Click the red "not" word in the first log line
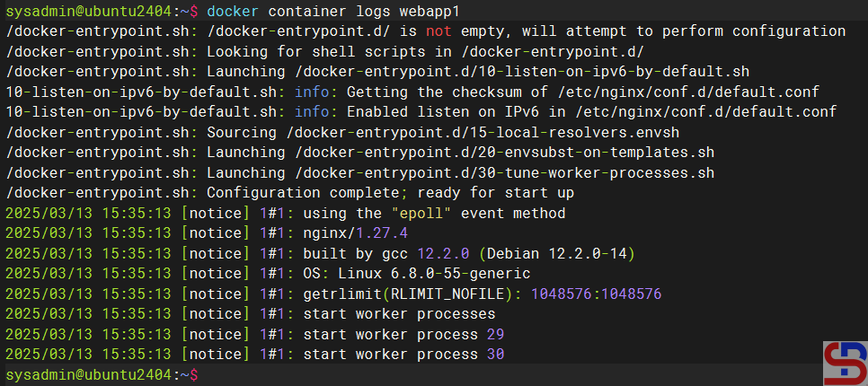 tap(440, 31)
